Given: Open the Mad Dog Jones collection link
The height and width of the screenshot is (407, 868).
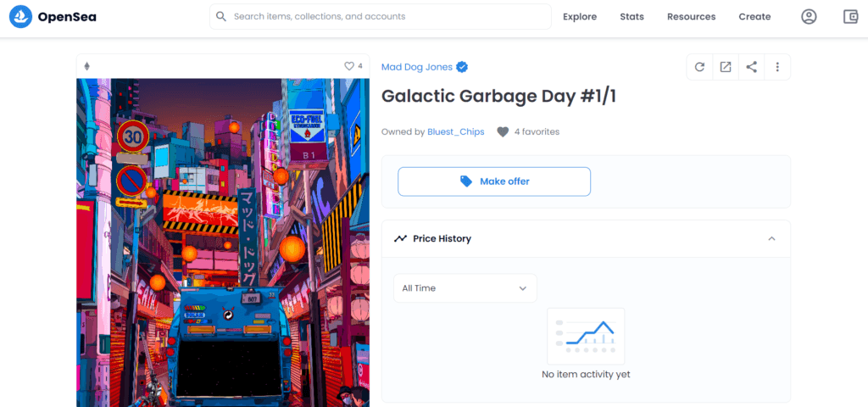Looking at the screenshot, I should [417, 68].
